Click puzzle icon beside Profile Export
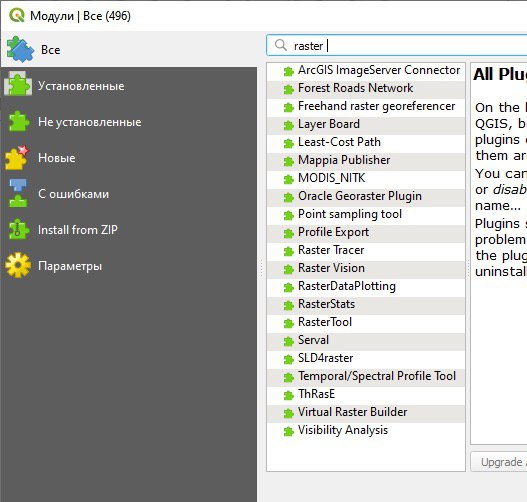Image resolution: width=527 pixels, height=502 pixels. click(288, 233)
